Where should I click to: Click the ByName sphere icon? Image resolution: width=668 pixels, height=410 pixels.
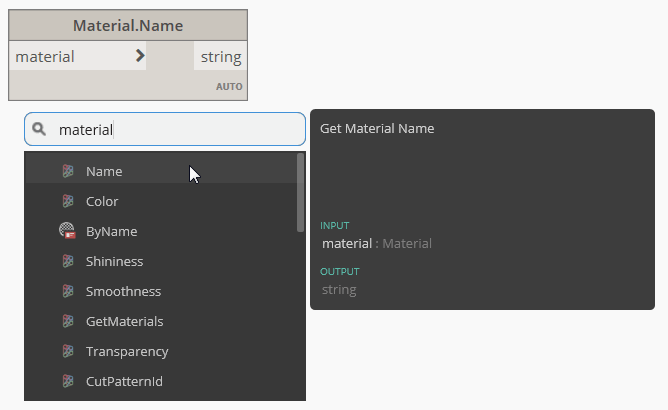coord(68,231)
